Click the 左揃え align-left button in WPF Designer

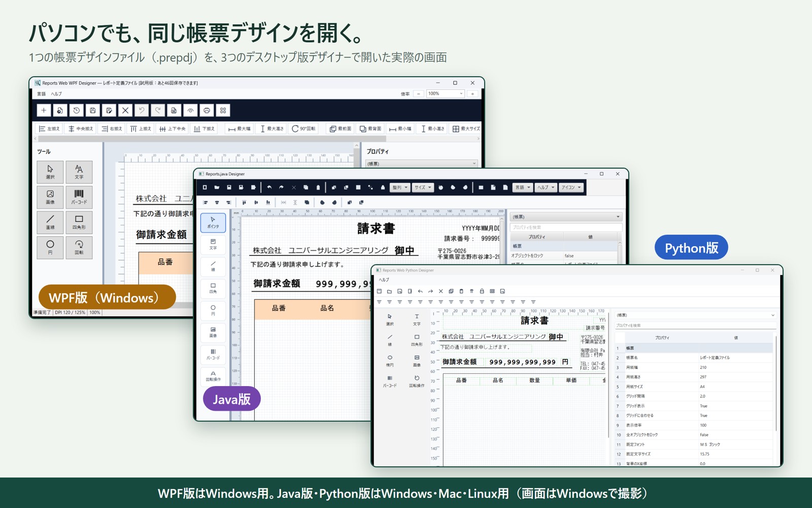(49, 129)
